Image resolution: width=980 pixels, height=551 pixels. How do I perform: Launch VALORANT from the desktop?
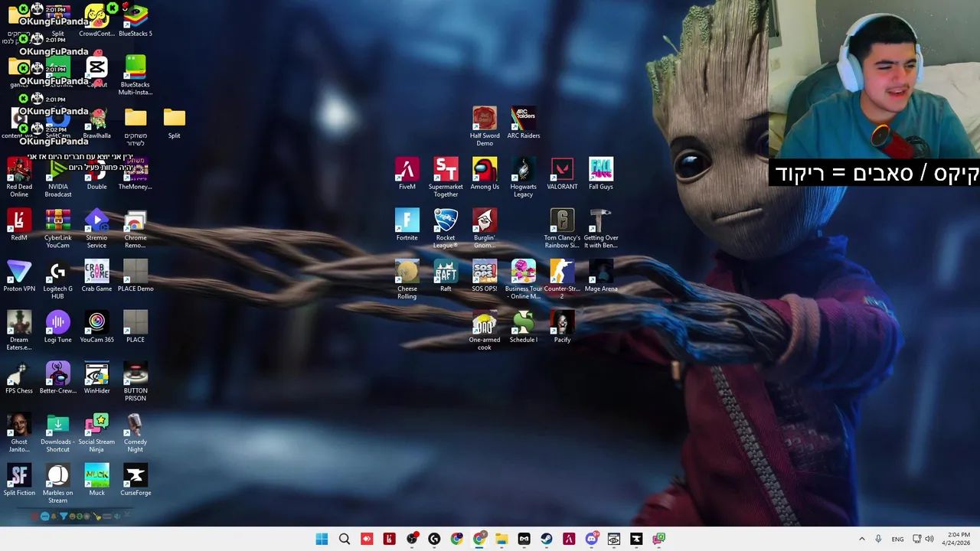(x=562, y=174)
